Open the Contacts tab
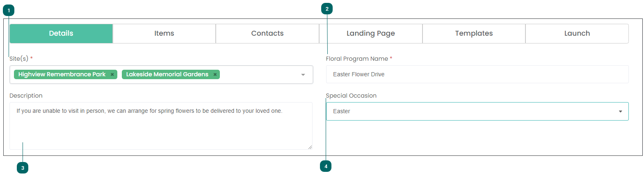Image resolution: width=644 pixels, height=178 pixels. pos(267,34)
